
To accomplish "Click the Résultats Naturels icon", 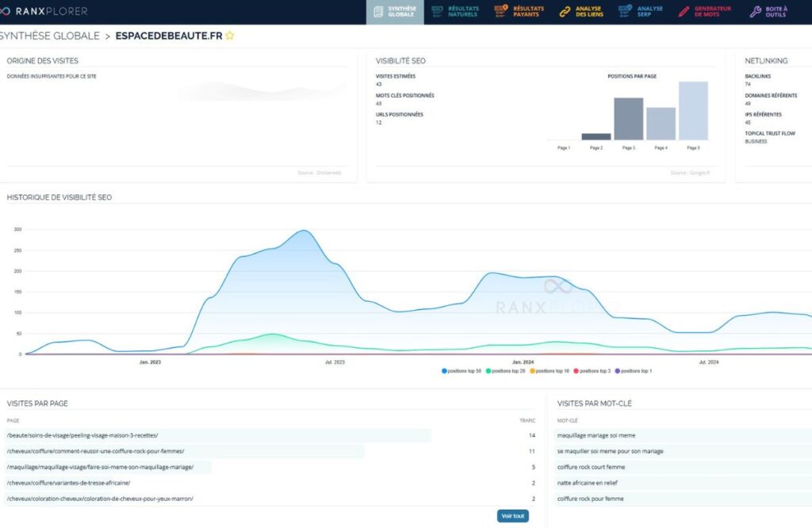I will [438, 11].
